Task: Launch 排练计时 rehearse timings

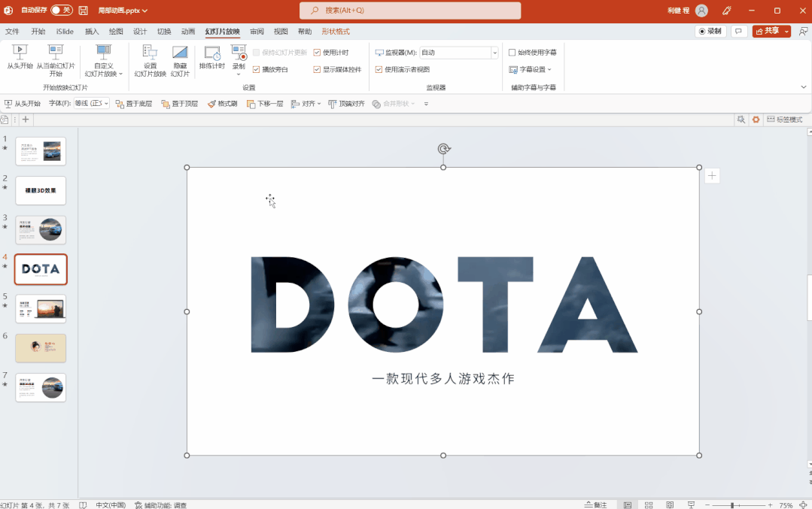Action: click(211, 57)
